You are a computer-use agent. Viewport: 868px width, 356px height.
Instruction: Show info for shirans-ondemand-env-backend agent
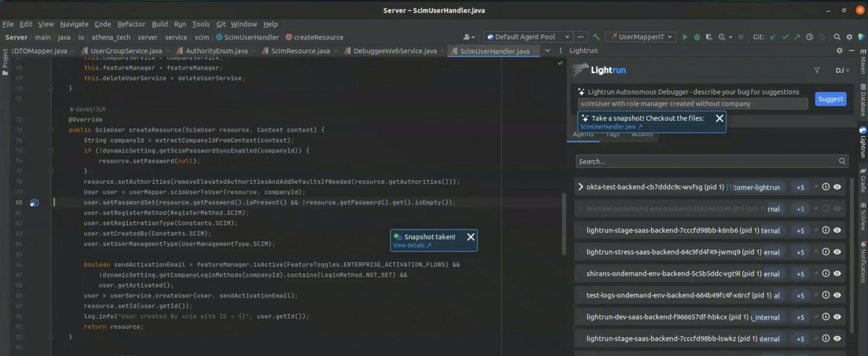[826, 274]
